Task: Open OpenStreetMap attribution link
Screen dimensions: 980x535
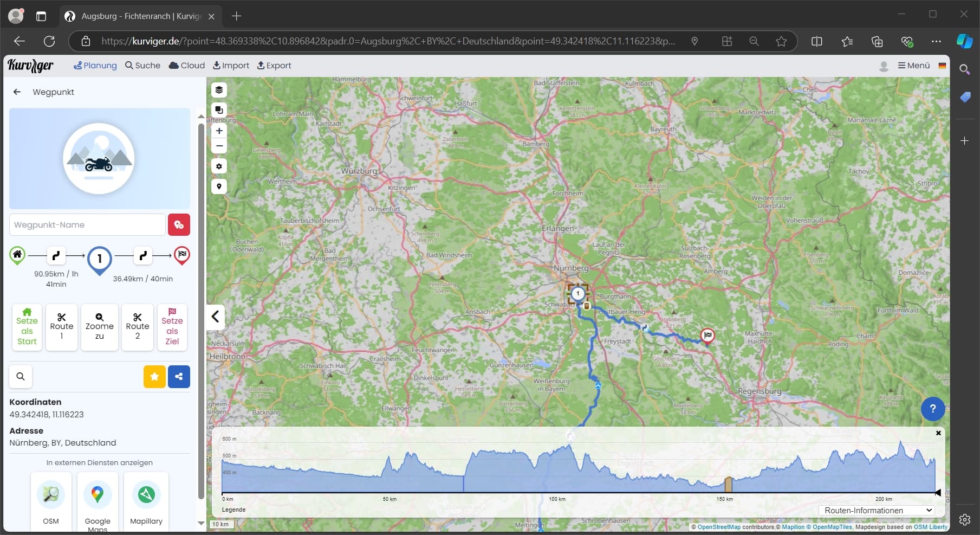Action: pos(719,527)
